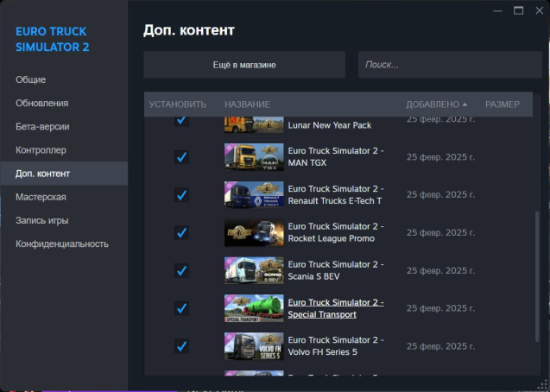Toggle the MAN TGX install checkbox

point(181,157)
